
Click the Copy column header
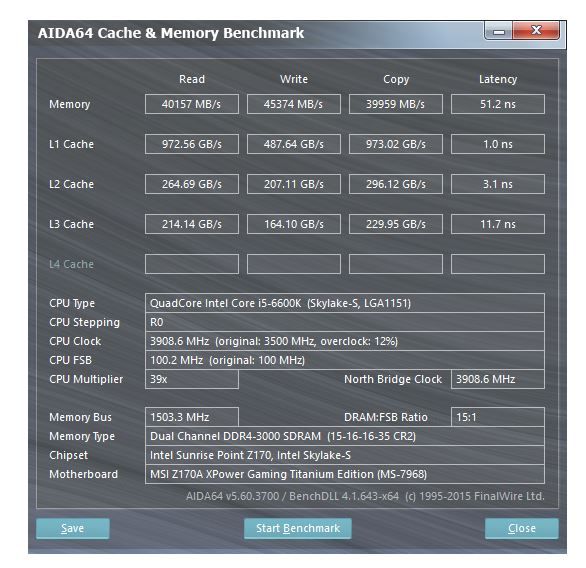point(396,80)
